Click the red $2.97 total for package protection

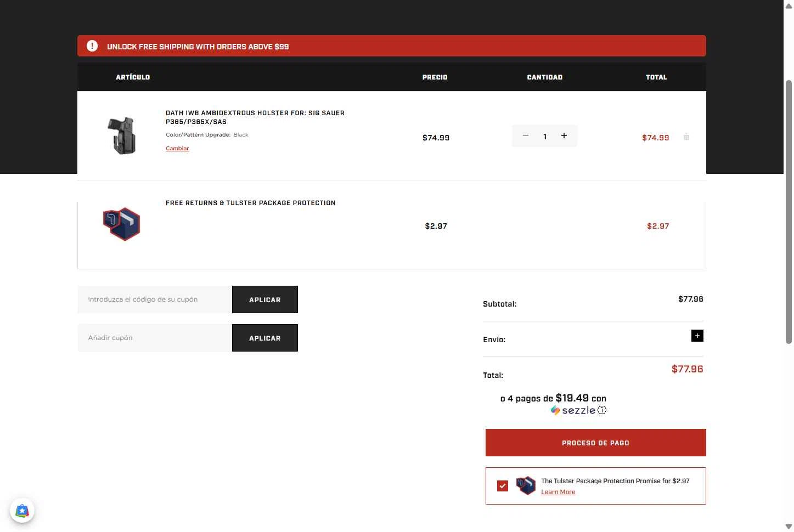coord(658,226)
